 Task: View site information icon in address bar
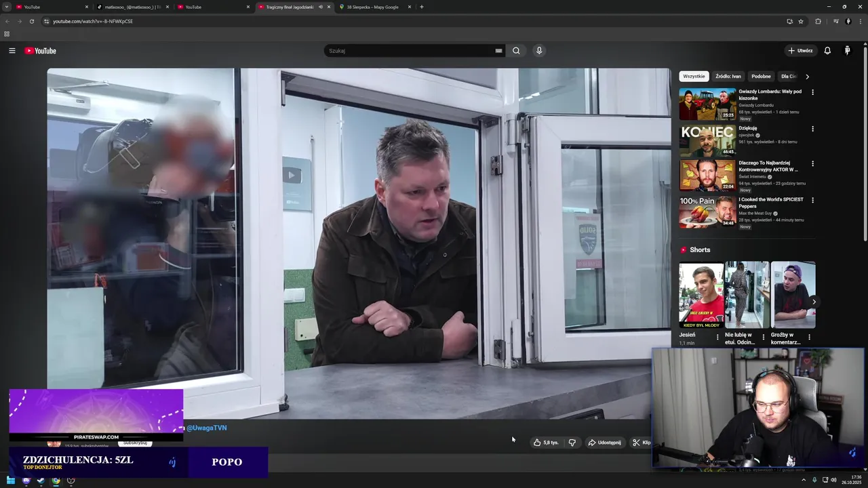click(46, 21)
